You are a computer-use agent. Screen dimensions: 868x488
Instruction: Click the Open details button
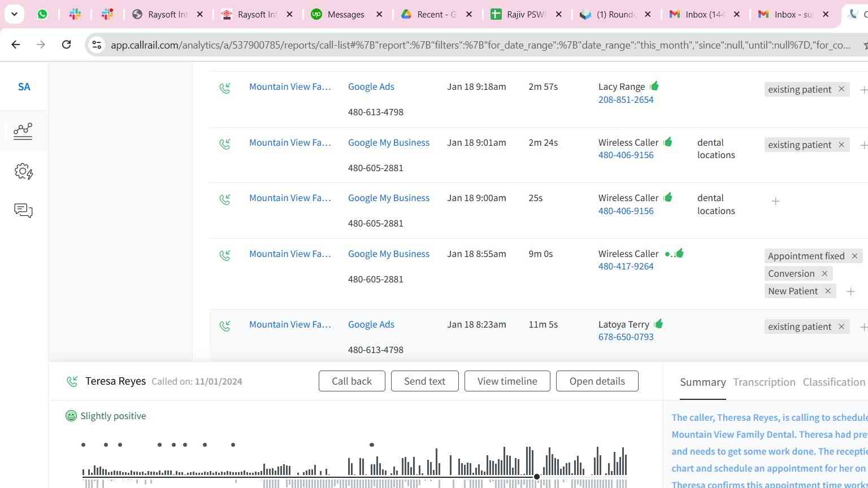597,381
